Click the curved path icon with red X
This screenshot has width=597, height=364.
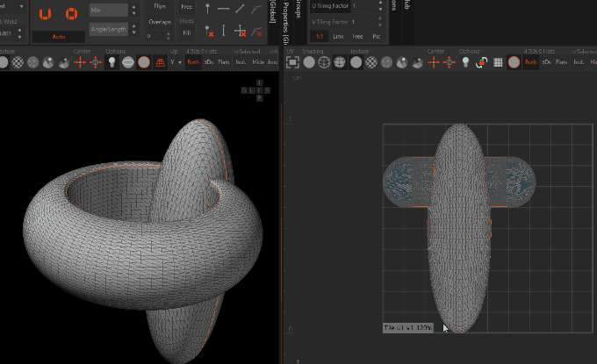[257, 32]
